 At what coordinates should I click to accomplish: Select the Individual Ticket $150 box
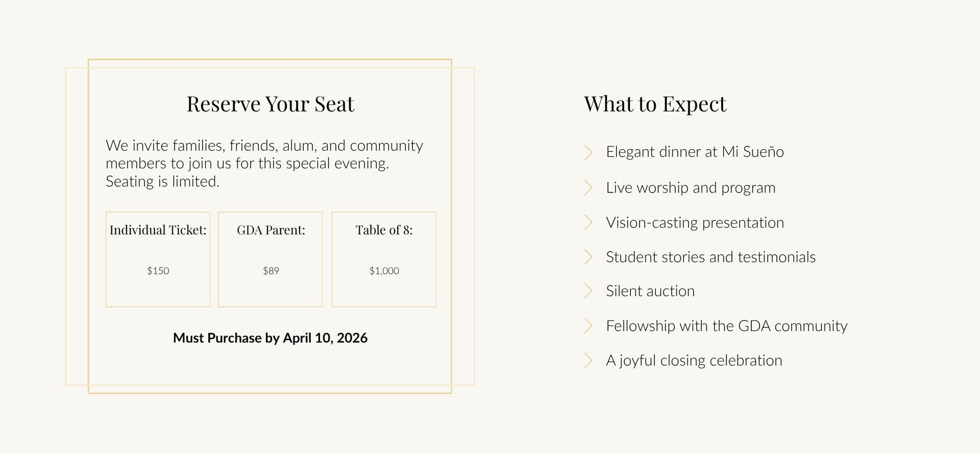[x=158, y=259]
